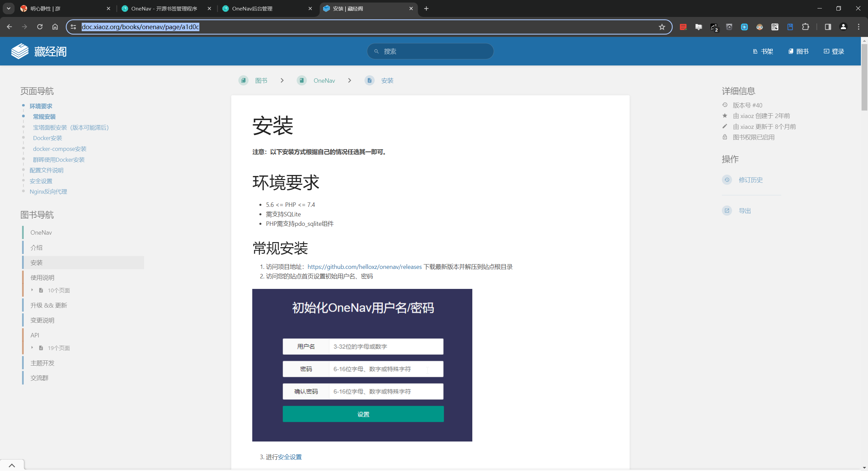
Task: Focus the 搜索 search field
Action: tap(430, 51)
